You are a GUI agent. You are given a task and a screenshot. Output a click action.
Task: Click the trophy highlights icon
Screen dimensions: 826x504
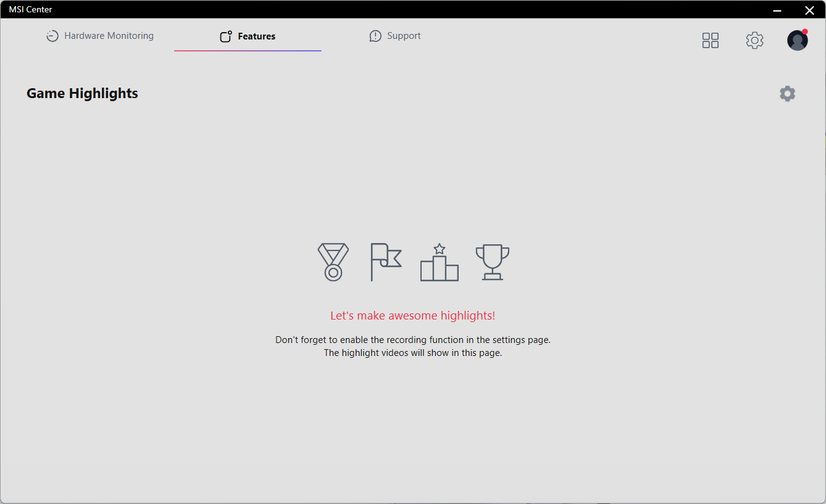[x=493, y=262]
